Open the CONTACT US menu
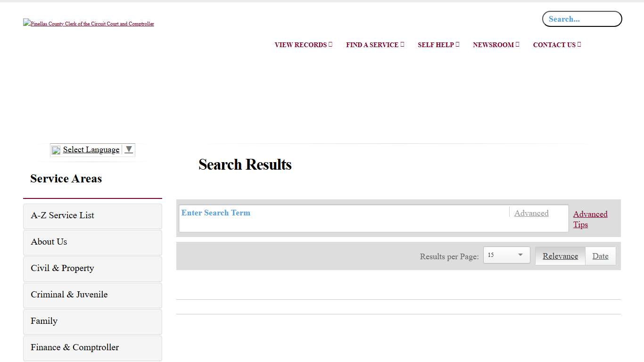 [556, 45]
